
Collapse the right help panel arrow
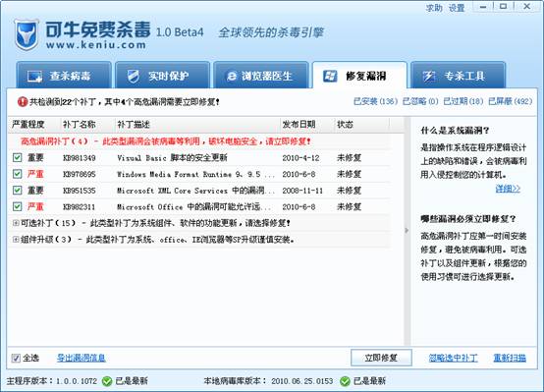click(x=407, y=230)
